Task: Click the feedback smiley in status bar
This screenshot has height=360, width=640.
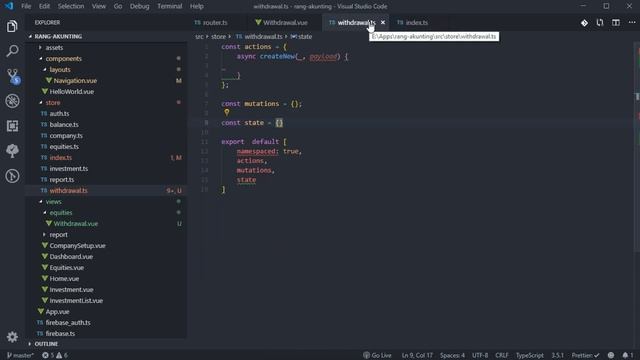Action: click(611, 355)
